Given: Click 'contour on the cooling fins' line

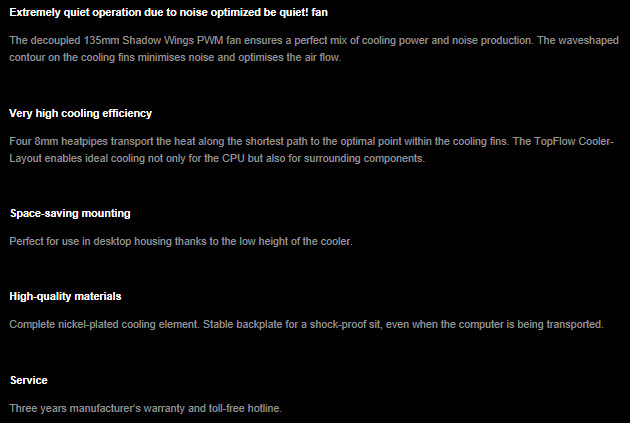Looking at the screenshot, I should pyautogui.click(x=175, y=57).
